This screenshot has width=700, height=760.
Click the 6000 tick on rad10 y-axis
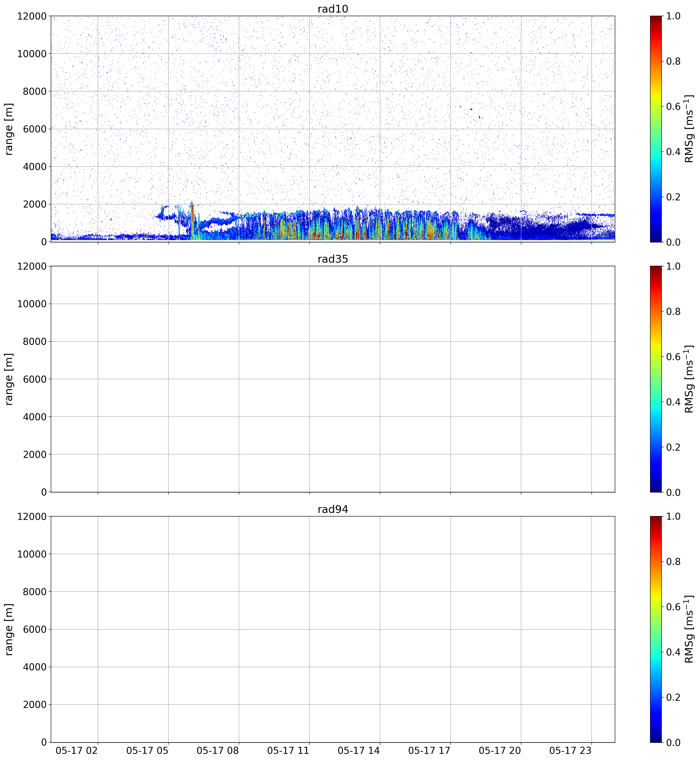click(x=35, y=129)
